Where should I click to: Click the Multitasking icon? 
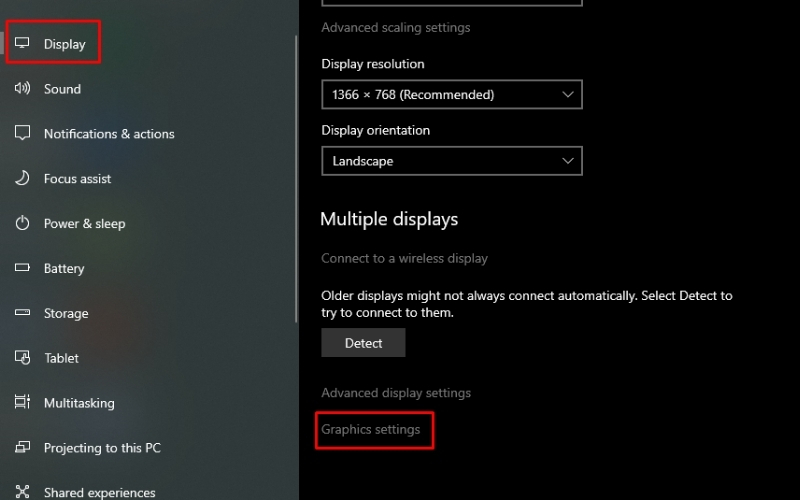[x=22, y=403]
